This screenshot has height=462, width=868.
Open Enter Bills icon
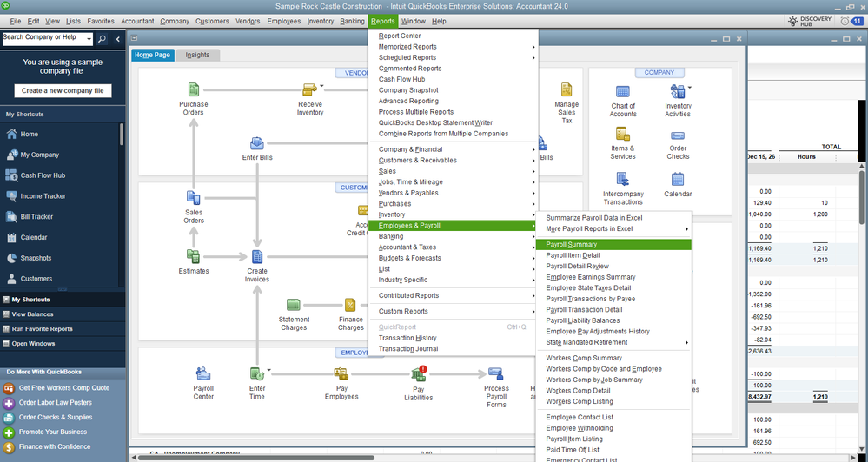tap(257, 144)
